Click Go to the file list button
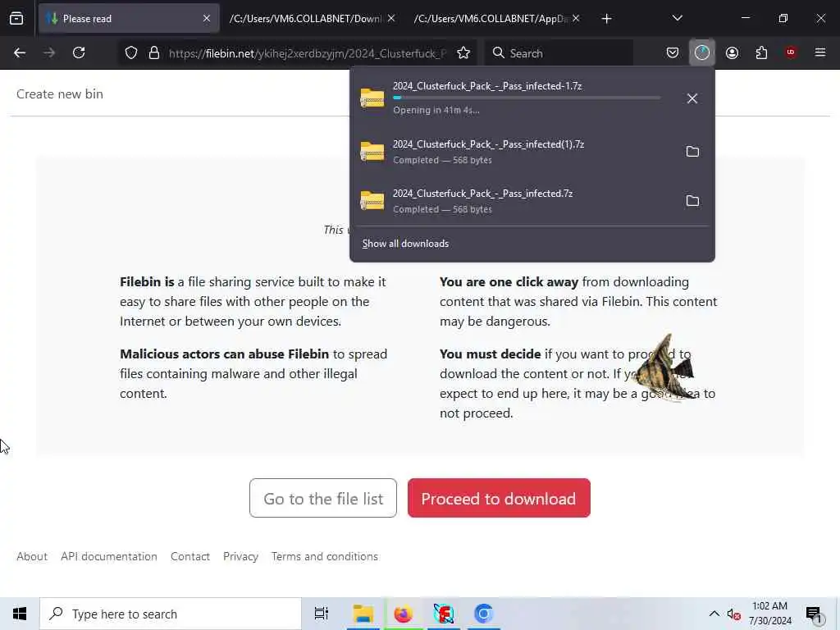This screenshot has height=630, width=840. 323,498
